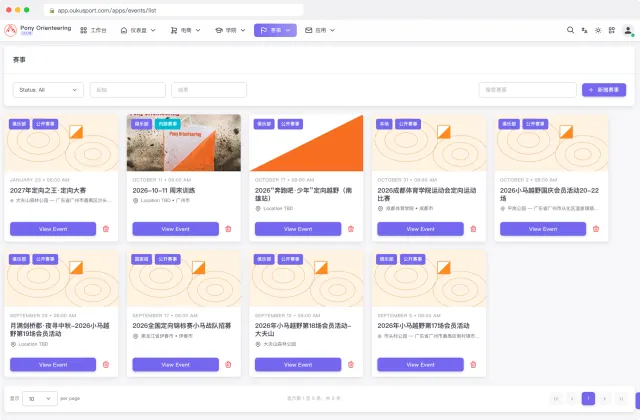Click location pin on 第18场会员活动 card

[258, 344]
